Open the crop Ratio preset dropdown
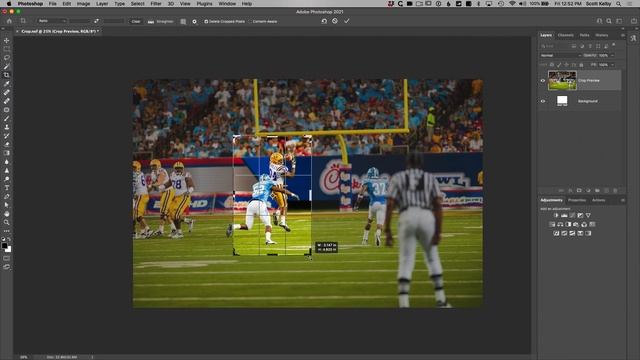The image size is (640, 360). coord(51,21)
